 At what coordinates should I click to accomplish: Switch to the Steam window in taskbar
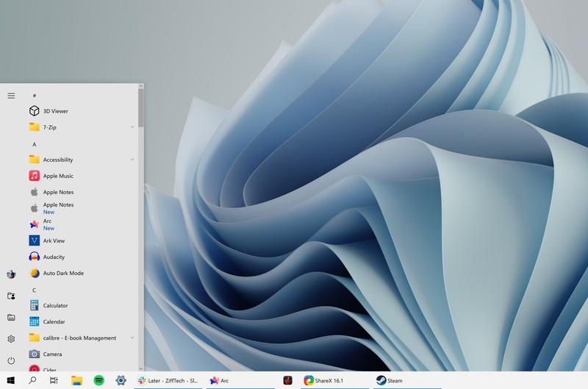point(390,380)
